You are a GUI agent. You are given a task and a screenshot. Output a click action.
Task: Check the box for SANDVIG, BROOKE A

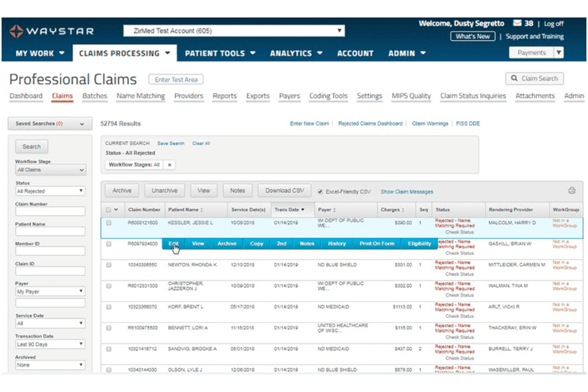point(109,349)
